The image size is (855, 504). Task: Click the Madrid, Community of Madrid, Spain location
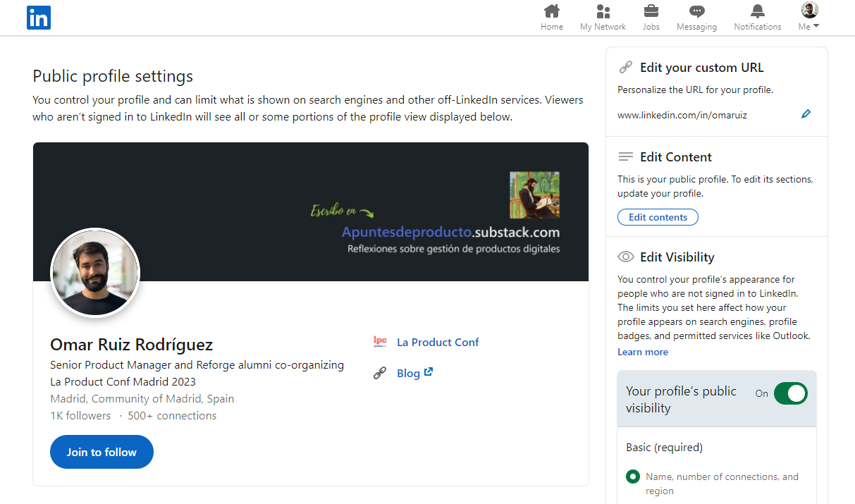(142, 399)
